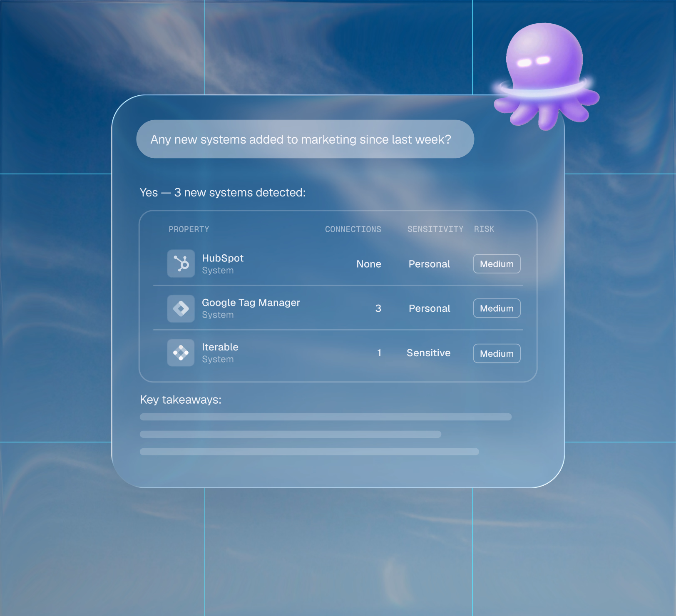
Task: Click the '3 new systems detected' response text
Action: [223, 192]
